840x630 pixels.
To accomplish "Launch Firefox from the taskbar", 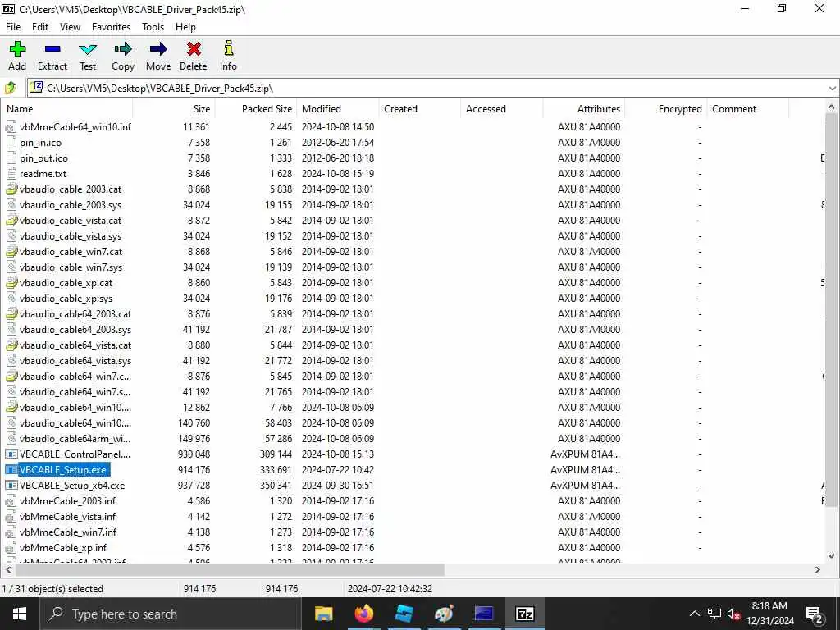I will (363, 614).
